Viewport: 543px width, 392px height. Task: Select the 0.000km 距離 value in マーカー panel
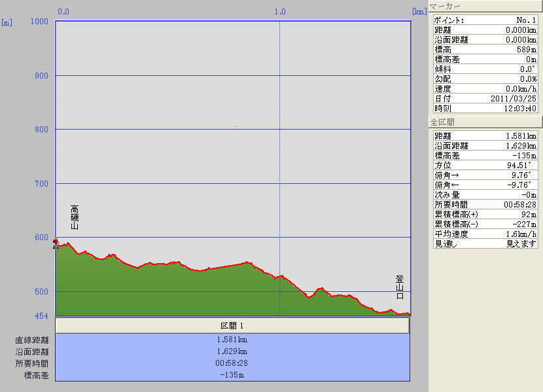pyautogui.click(x=521, y=30)
